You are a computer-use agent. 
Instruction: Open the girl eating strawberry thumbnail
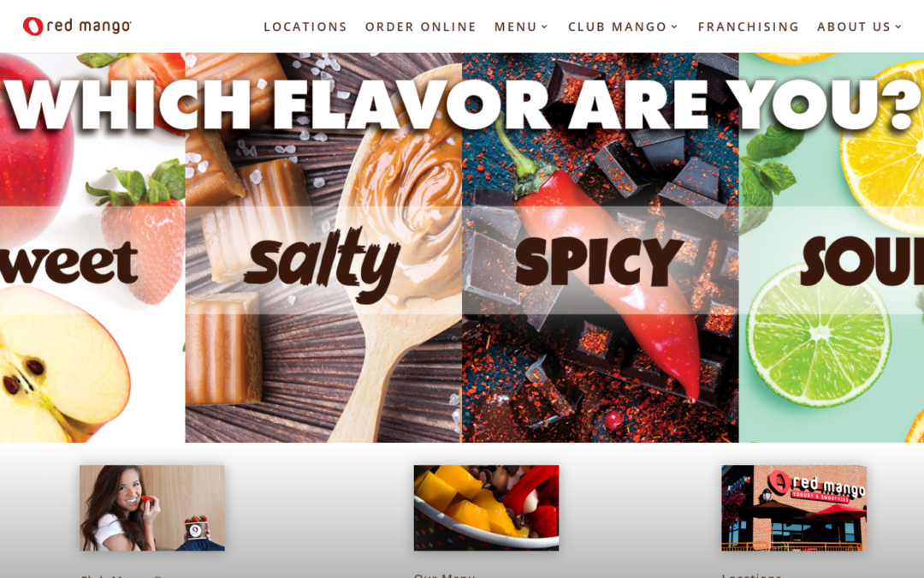(x=152, y=508)
